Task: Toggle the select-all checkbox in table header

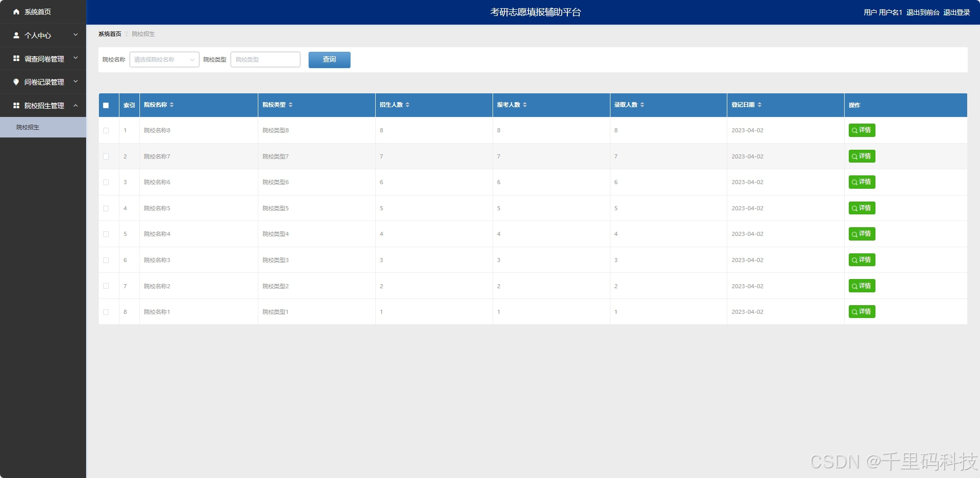Action: pyautogui.click(x=106, y=105)
